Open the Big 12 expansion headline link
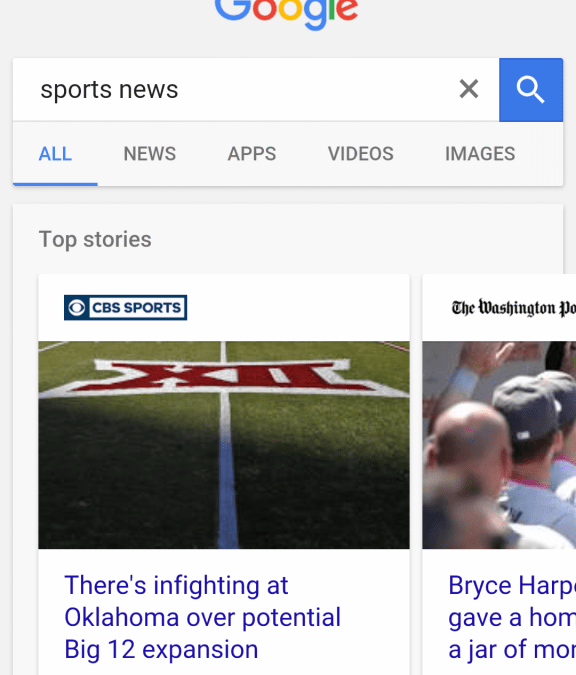The height and width of the screenshot is (675, 576). click(x=202, y=617)
